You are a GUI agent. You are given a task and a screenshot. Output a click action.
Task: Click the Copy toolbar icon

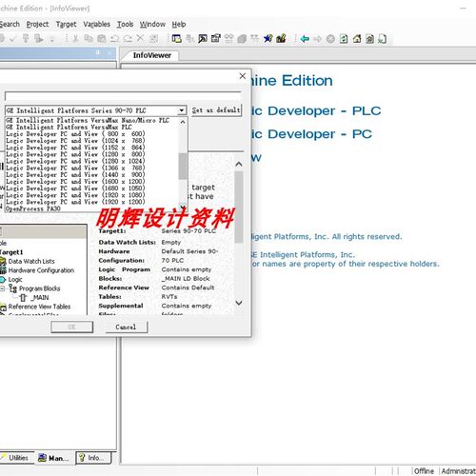pyautogui.click(x=89, y=39)
